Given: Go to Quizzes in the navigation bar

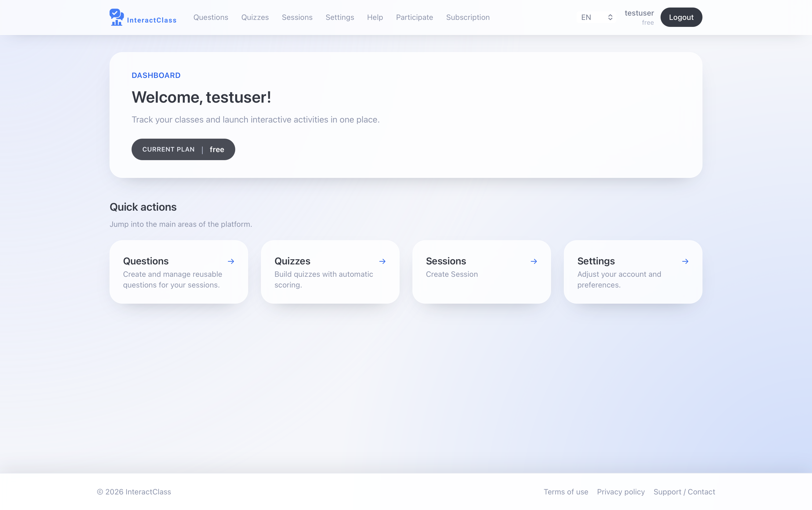Looking at the screenshot, I should 255,17.
